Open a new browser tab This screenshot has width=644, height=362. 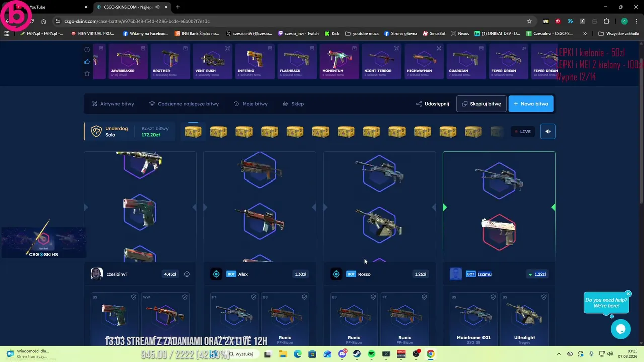click(178, 7)
